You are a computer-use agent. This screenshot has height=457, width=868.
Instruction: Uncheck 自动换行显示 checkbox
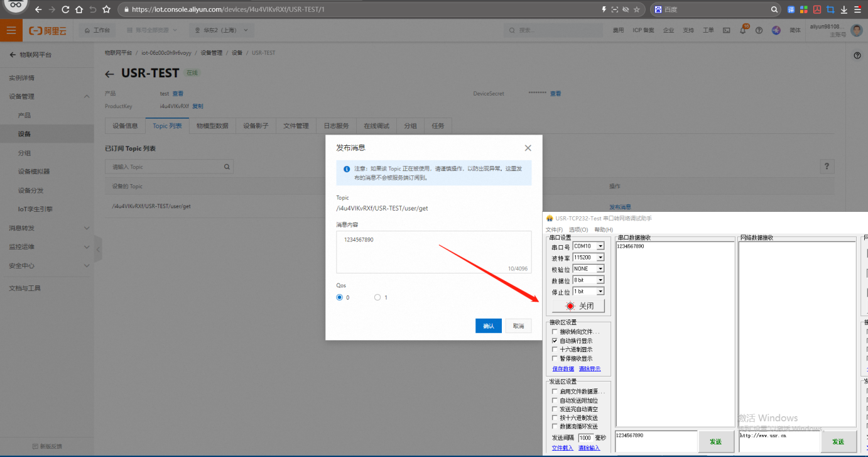point(554,341)
